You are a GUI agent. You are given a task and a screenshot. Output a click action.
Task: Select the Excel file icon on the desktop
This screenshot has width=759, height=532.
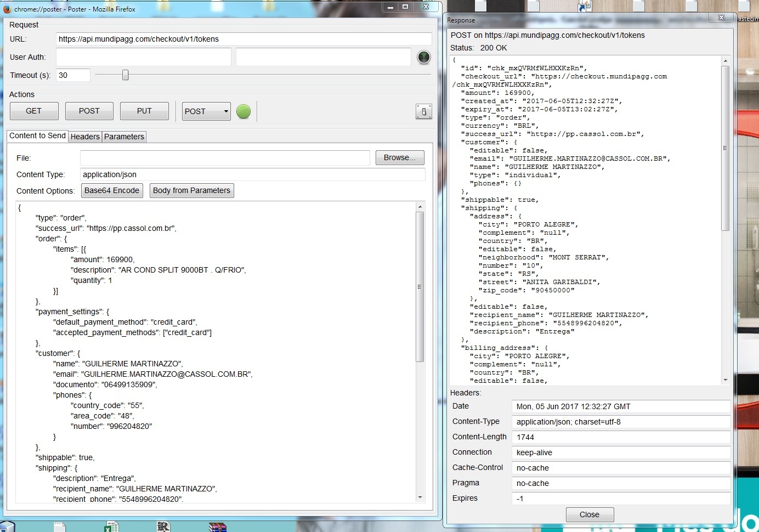pyautogui.click(x=111, y=527)
